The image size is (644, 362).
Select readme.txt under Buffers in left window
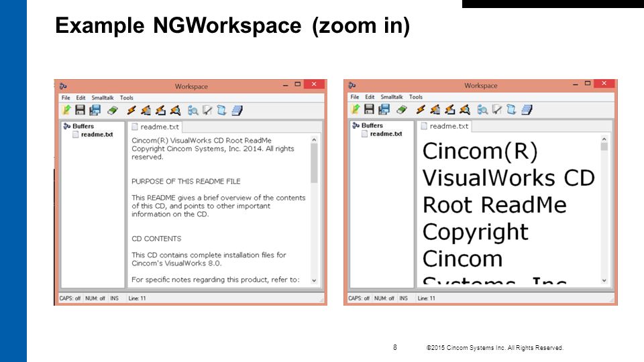click(93, 134)
